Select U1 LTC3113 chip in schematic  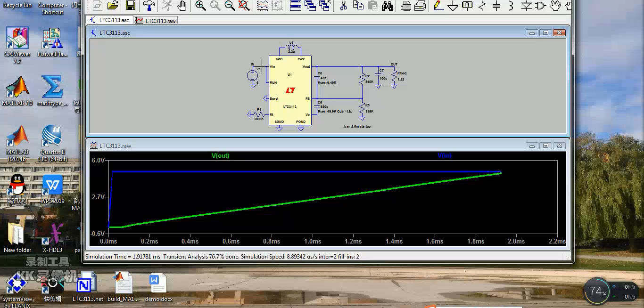click(290, 90)
